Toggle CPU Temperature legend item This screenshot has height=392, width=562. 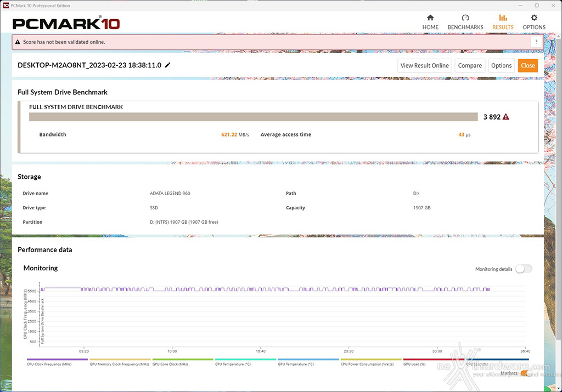(x=245, y=362)
